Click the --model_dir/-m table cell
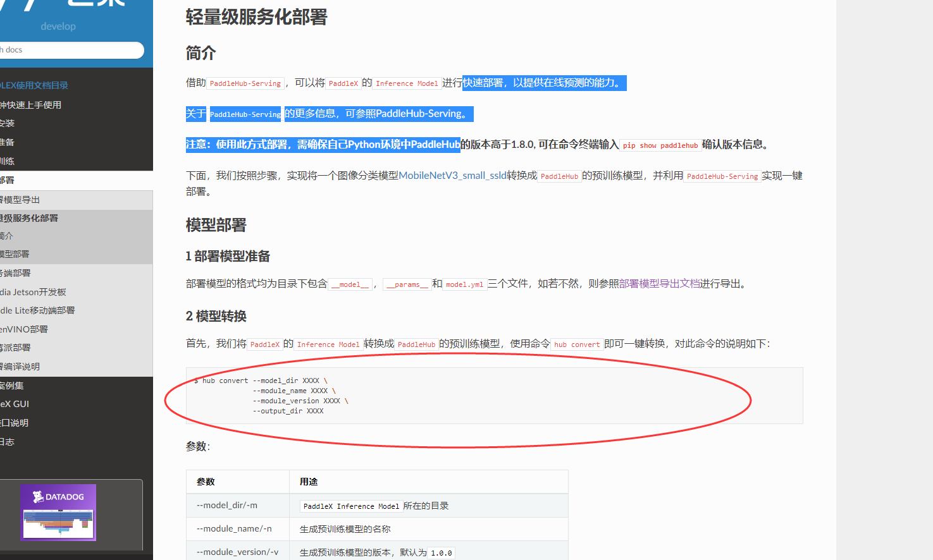This screenshot has height=560, width=933. 238,506
